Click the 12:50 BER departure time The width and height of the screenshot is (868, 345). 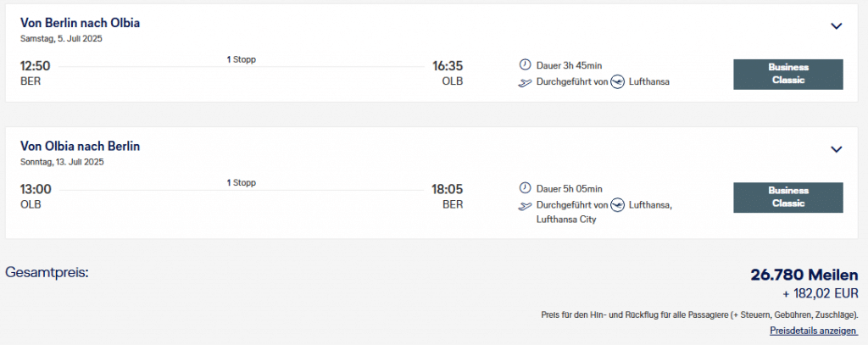35,66
